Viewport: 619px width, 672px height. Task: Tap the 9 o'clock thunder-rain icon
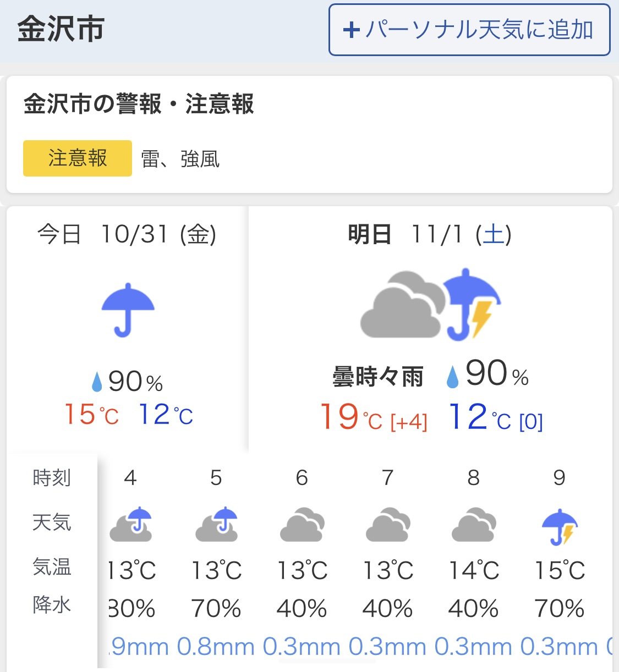(560, 526)
